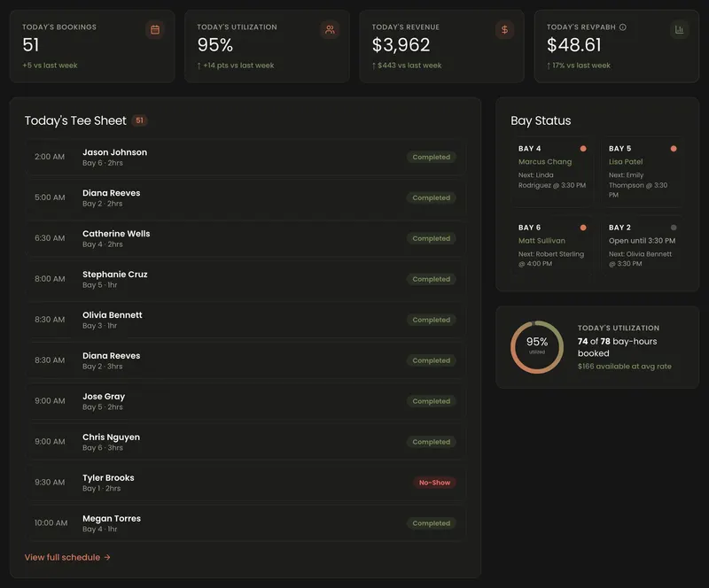Click Next: Robert Sterling @ 4:00 PM
The image size is (709, 588).
pyautogui.click(x=551, y=259)
